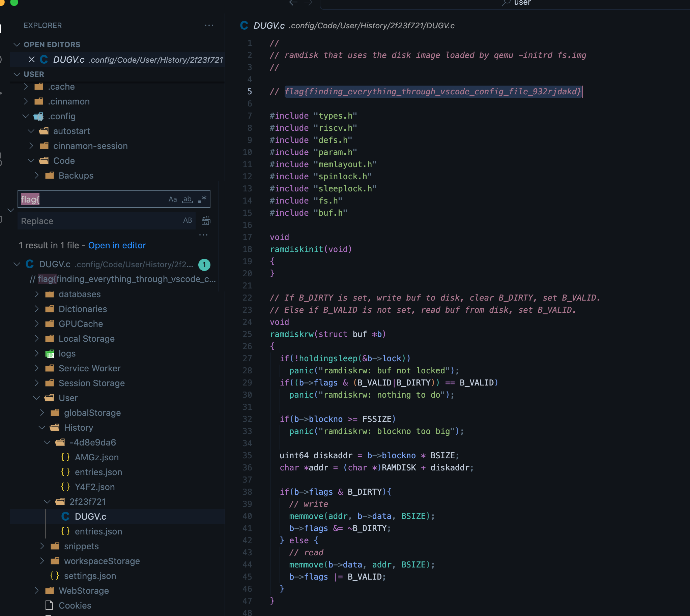Expand the Backups folder
The image size is (690, 616).
pyautogui.click(x=36, y=175)
